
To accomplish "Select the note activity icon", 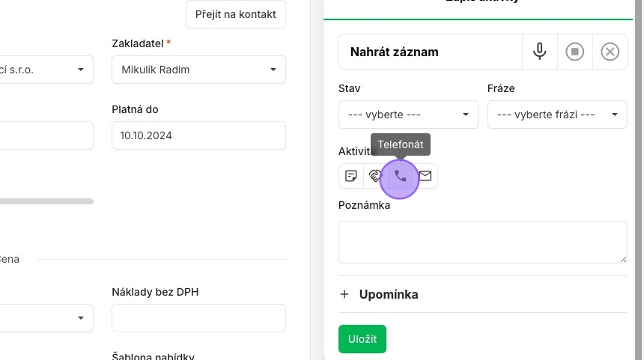I will pyautogui.click(x=350, y=176).
